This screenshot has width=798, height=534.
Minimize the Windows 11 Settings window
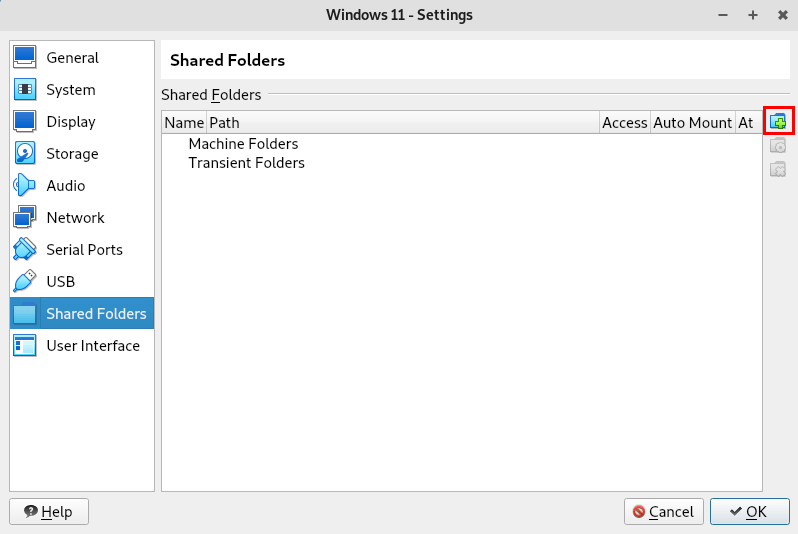pos(723,15)
